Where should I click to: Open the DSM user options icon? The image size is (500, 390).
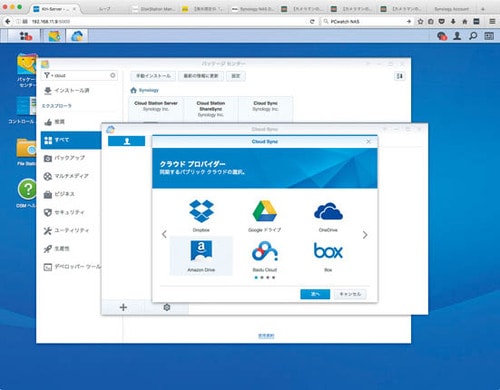coord(457,36)
